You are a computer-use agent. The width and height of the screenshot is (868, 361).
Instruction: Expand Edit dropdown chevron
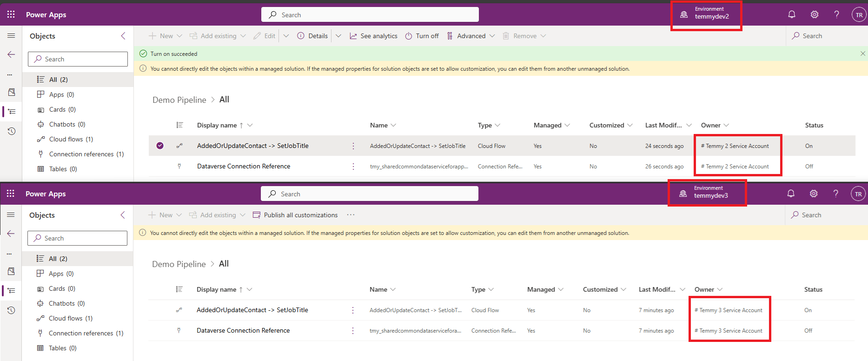[286, 36]
